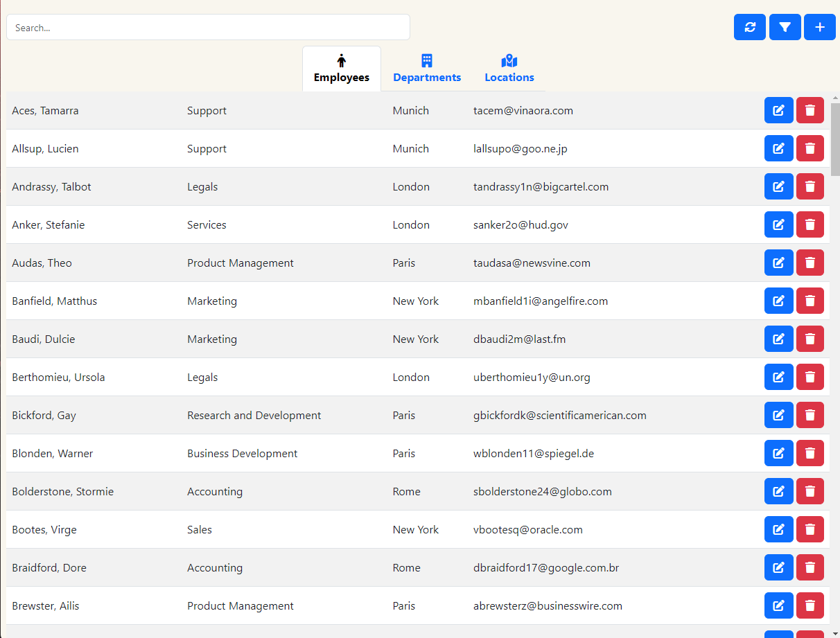Click the plus icon to add entry
The height and width of the screenshot is (638, 840).
[820, 27]
